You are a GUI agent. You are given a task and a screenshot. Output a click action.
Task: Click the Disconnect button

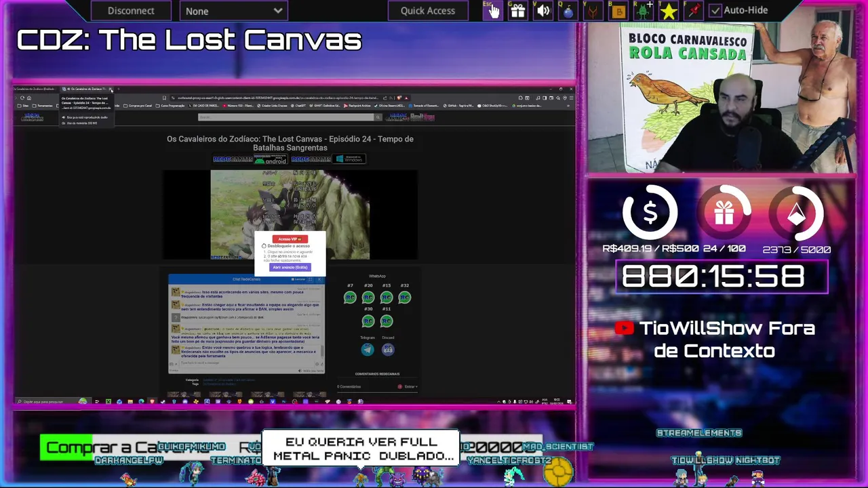click(131, 11)
